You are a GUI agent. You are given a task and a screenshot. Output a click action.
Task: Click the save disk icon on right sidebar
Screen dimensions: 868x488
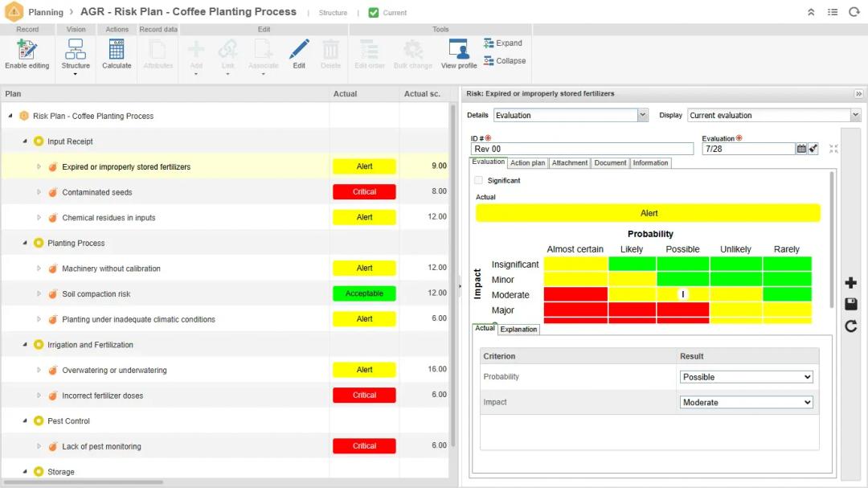[851, 304]
